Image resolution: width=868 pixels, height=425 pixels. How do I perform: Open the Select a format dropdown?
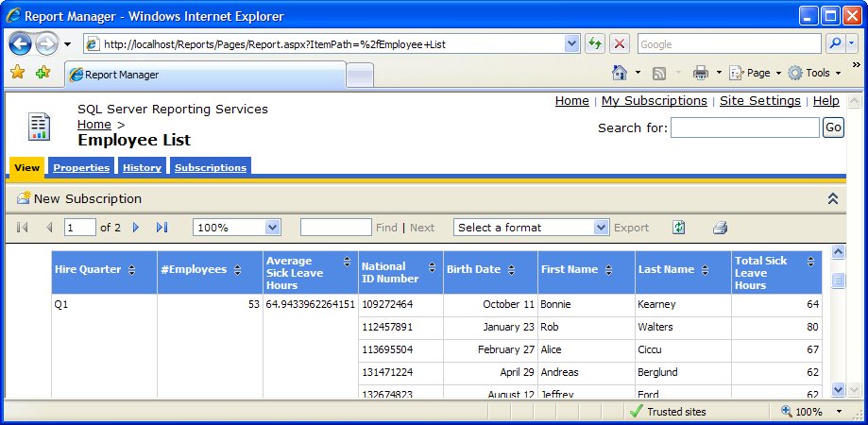(x=601, y=228)
